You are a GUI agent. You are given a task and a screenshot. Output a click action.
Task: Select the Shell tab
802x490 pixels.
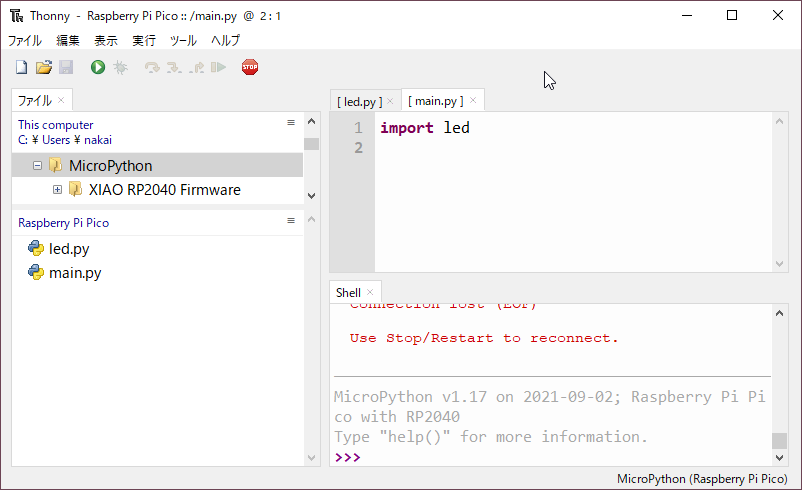point(348,293)
